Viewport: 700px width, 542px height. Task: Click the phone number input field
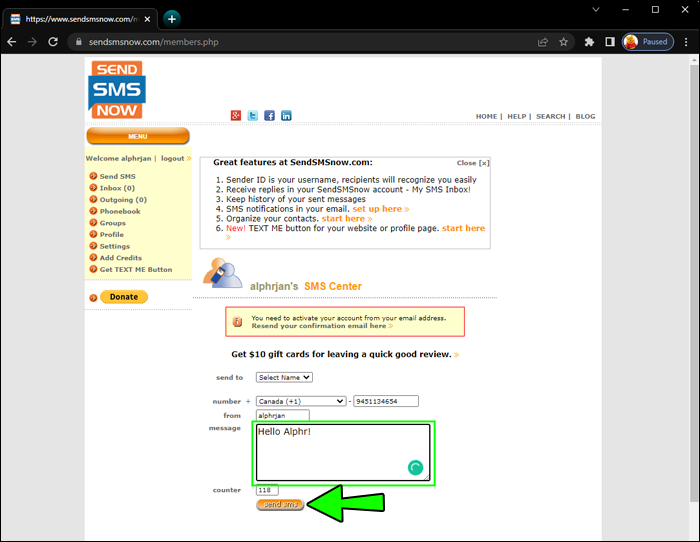point(386,401)
